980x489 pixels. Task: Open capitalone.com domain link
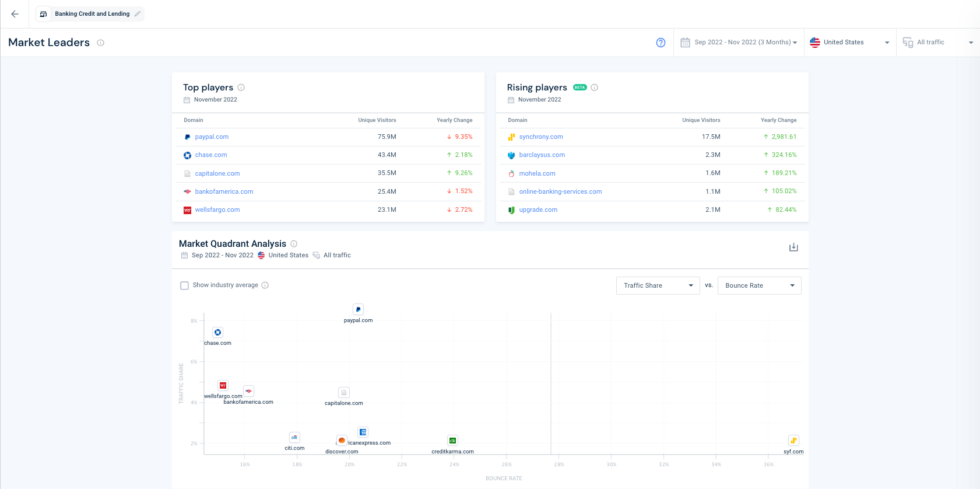(x=217, y=174)
